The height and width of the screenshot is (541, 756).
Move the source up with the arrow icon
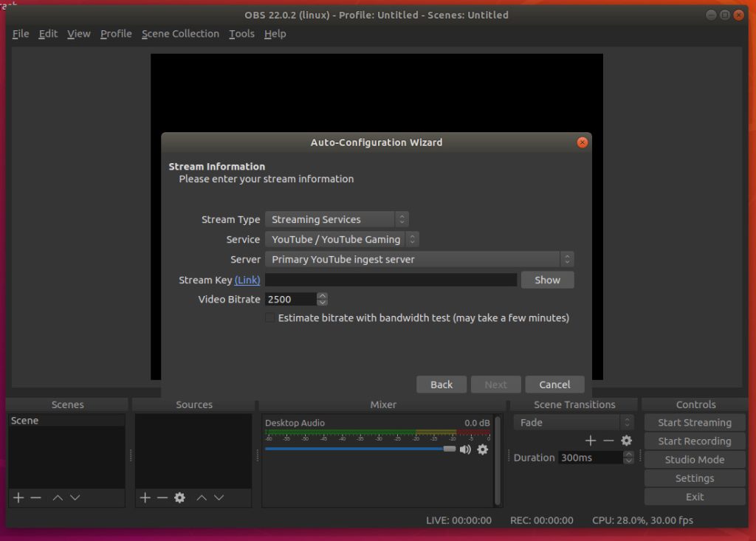202,497
